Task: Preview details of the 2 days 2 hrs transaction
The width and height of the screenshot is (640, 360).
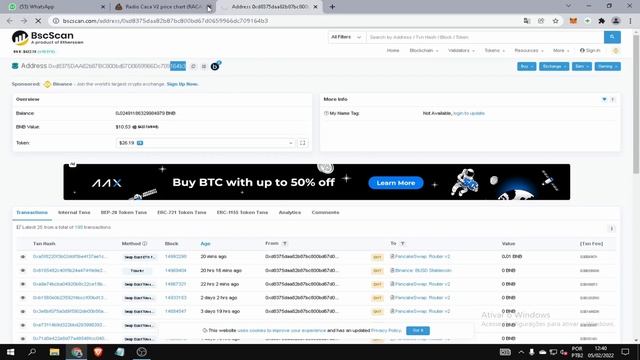Action: (23, 298)
